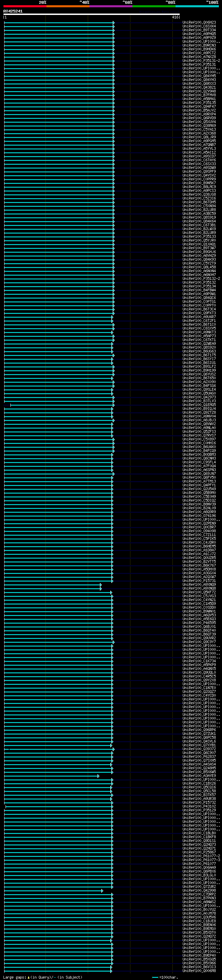
Task: Select hit label UniRef100_B9HDK6
Action: (199, 49)
